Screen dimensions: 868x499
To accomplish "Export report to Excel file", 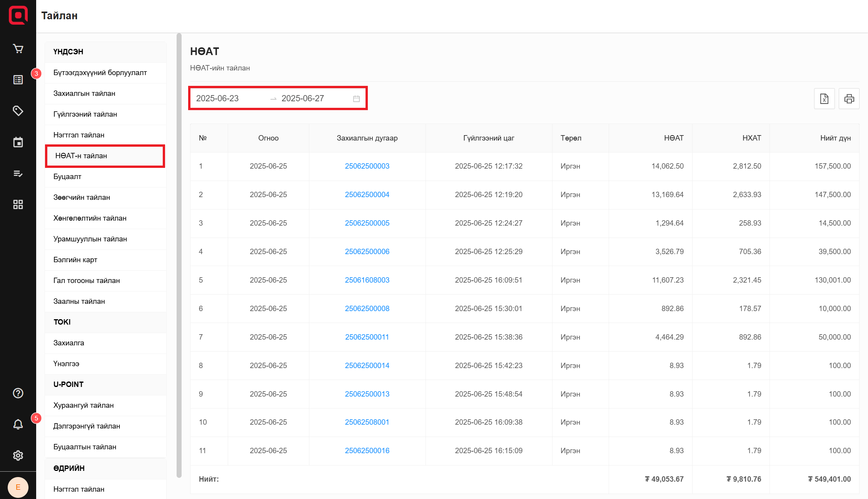I will coord(824,99).
